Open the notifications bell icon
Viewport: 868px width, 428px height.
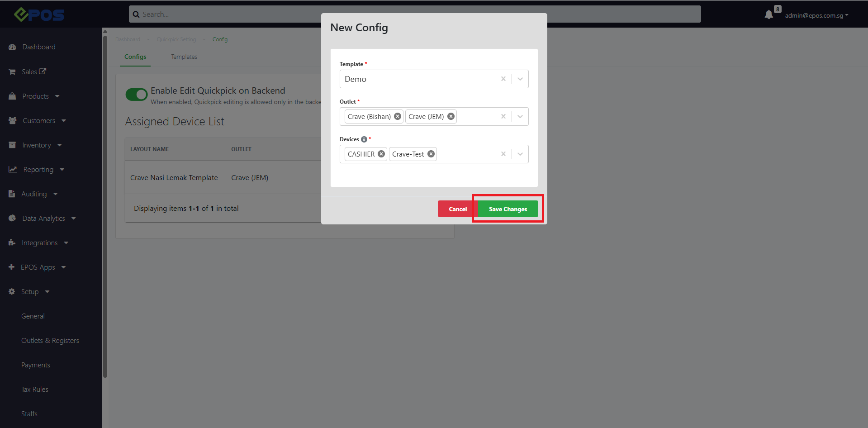(768, 15)
